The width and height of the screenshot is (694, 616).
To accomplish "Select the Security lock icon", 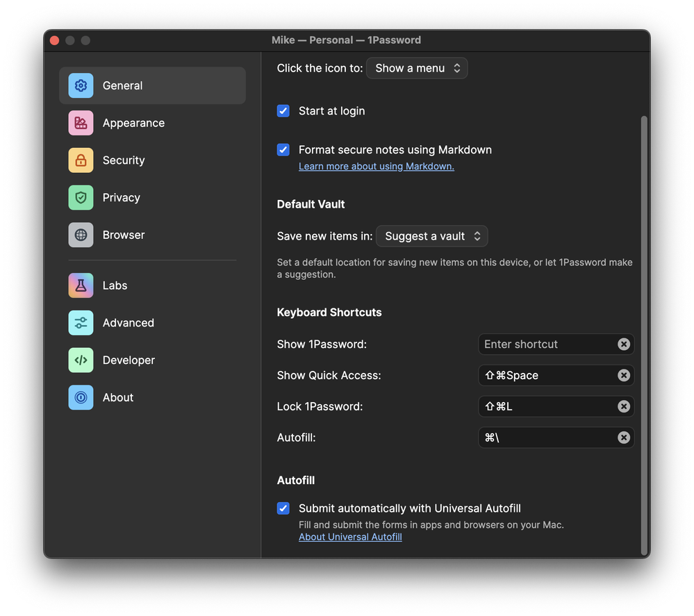I will tap(81, 160).
